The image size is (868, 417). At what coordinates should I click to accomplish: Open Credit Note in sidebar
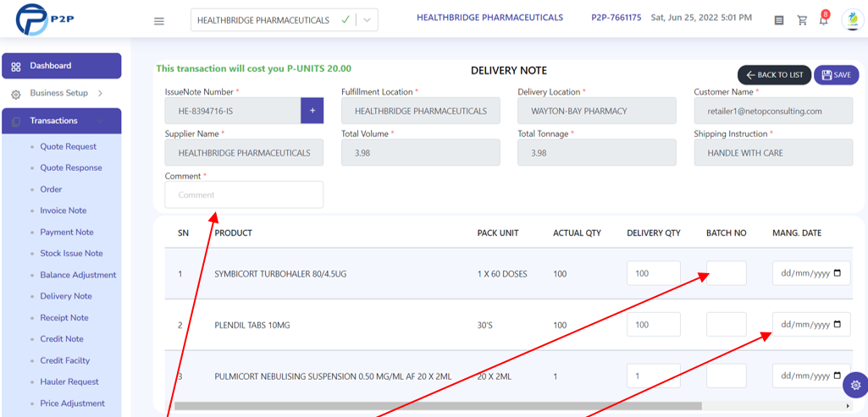click(62, 339)
